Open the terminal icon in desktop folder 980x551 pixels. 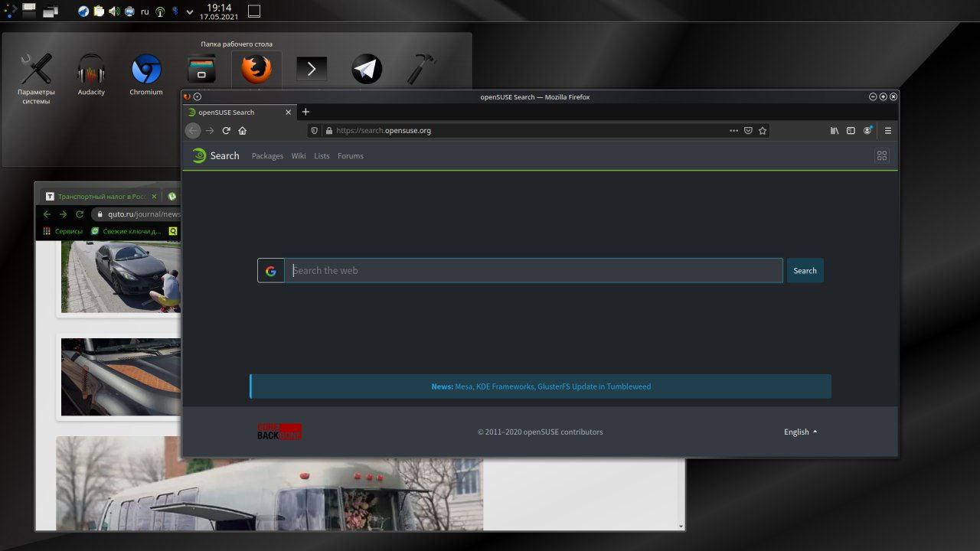click(312, 70)
